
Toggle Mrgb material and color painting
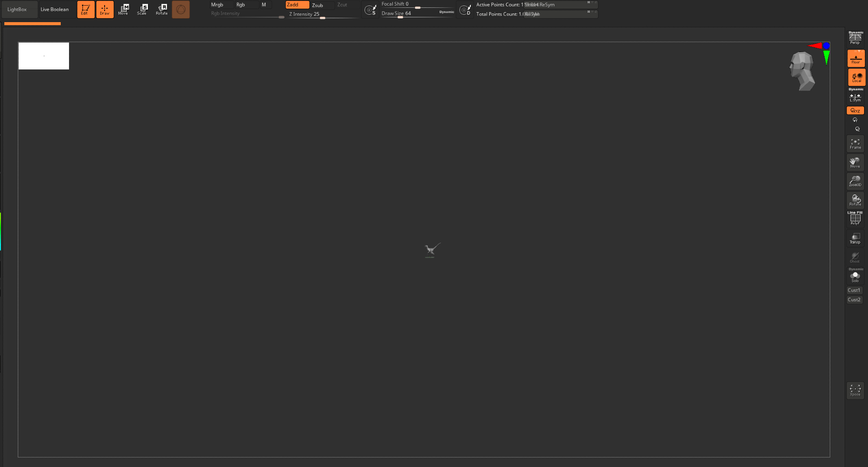click(221, 5)
